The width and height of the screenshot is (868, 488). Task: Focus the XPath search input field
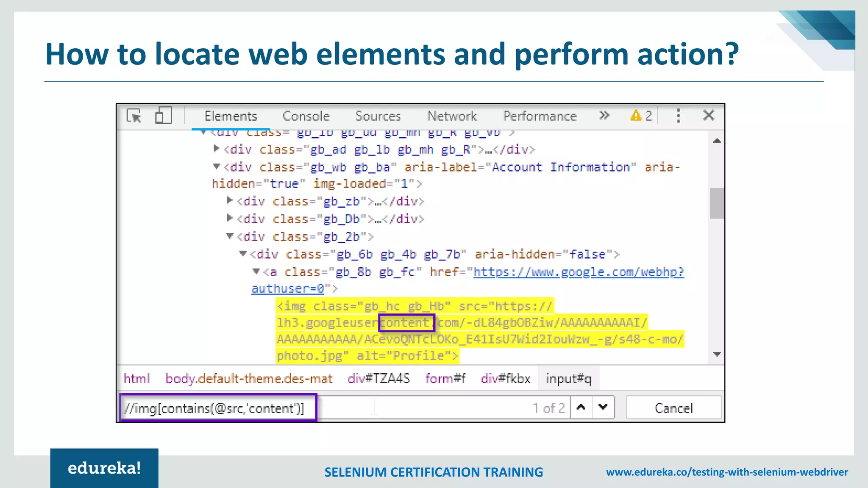point(345,408)
